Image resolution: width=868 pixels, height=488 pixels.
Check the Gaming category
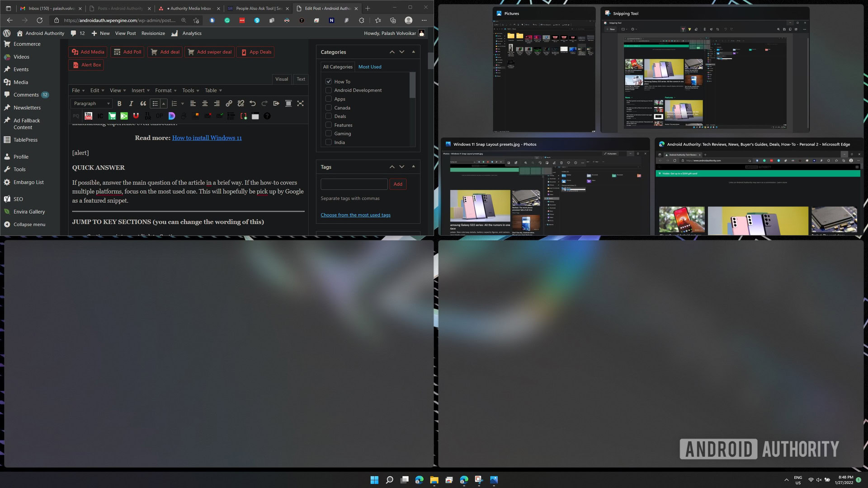pyautogui.click(x=329, y=133)
